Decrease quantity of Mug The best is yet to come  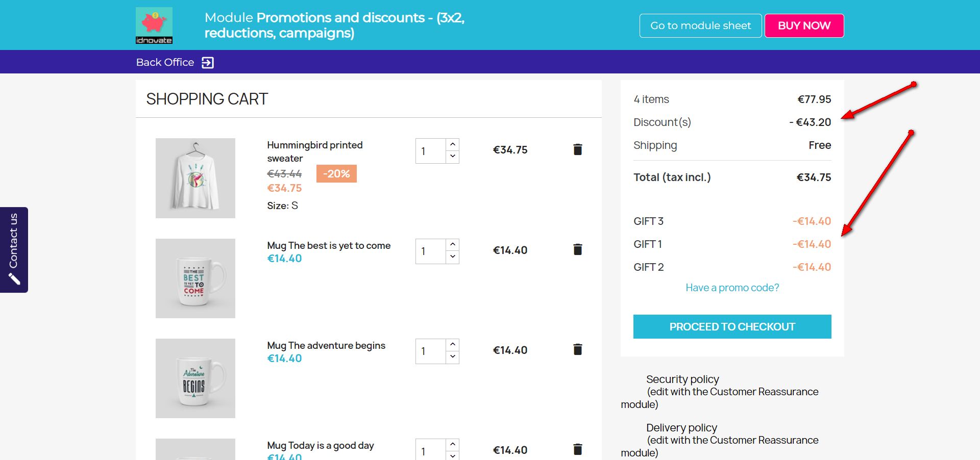pyautogui.click(x=453, y=257)
